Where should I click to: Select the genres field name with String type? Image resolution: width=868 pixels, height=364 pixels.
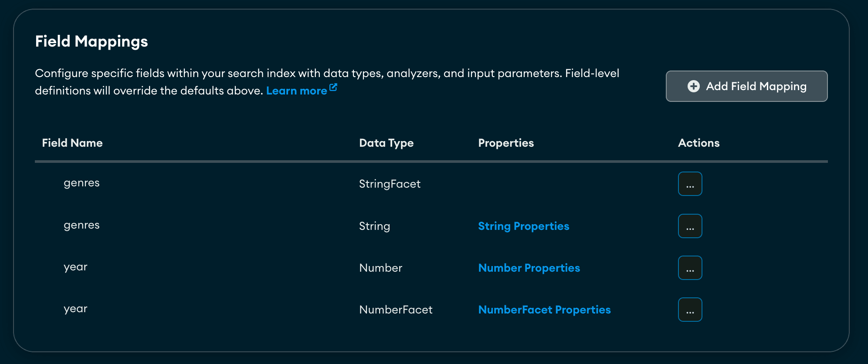point(81,225)
